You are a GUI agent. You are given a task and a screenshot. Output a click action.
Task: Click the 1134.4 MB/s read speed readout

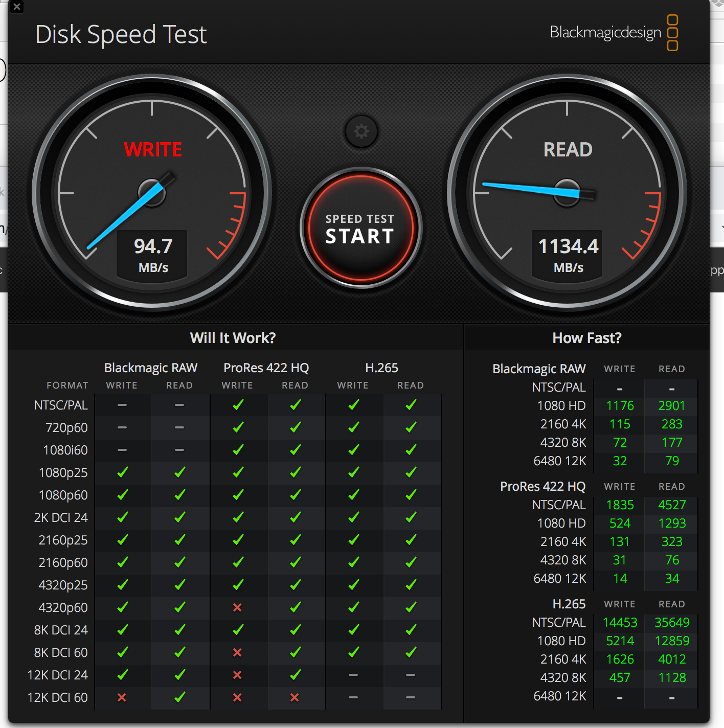568,255
